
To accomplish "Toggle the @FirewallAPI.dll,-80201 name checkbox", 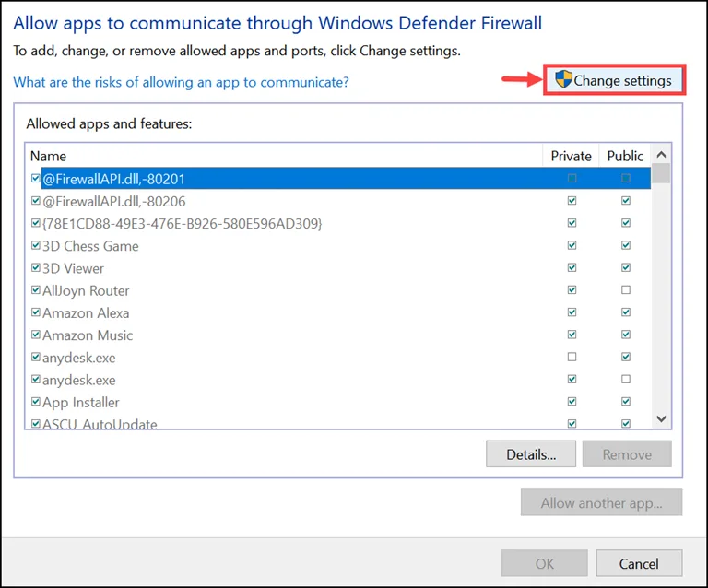I will tap(36, 178).
